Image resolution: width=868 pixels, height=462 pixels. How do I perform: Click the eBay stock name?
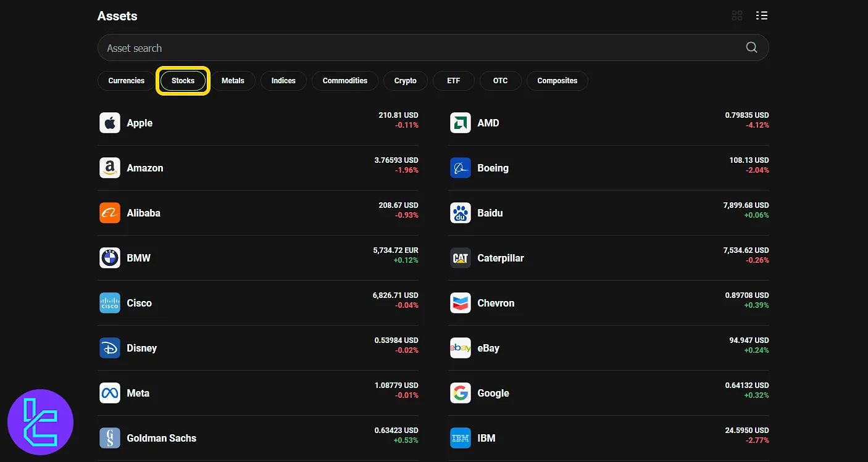488,348
